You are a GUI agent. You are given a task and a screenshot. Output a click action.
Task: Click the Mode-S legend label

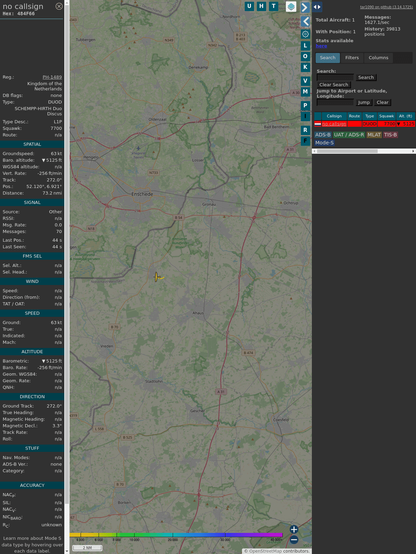(x=324, y=143)
